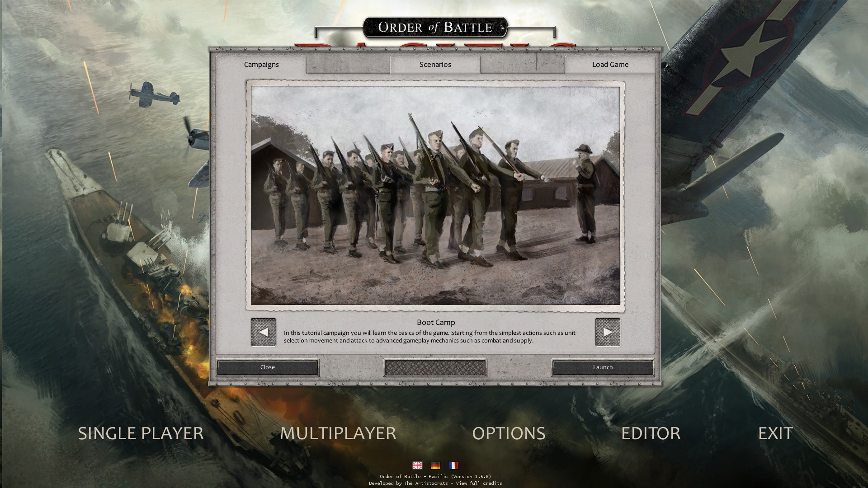Click the Boot Camp campaign artwork
The image size is (868, 488).
pos(435,196)
